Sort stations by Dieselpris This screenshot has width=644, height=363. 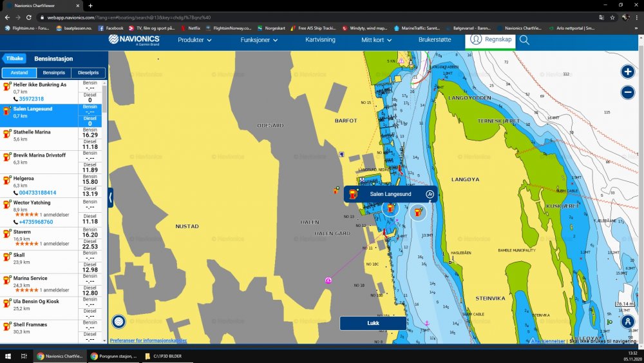[x=88, y=73]
